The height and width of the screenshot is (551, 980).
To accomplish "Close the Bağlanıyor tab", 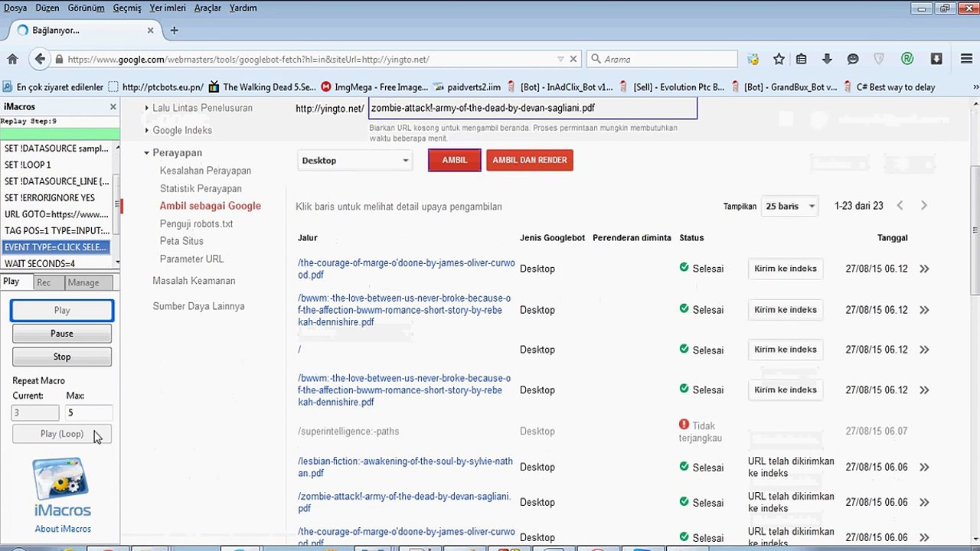I will 150,31.
